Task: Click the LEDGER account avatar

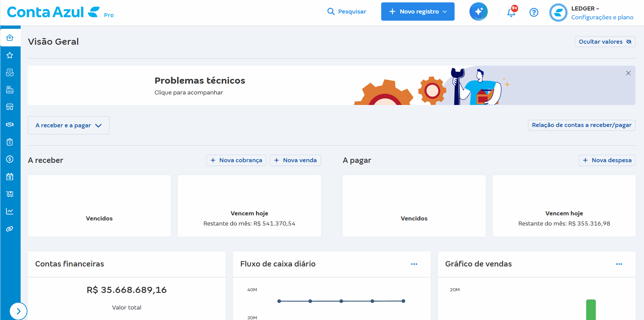Action: tap(558, 13)
